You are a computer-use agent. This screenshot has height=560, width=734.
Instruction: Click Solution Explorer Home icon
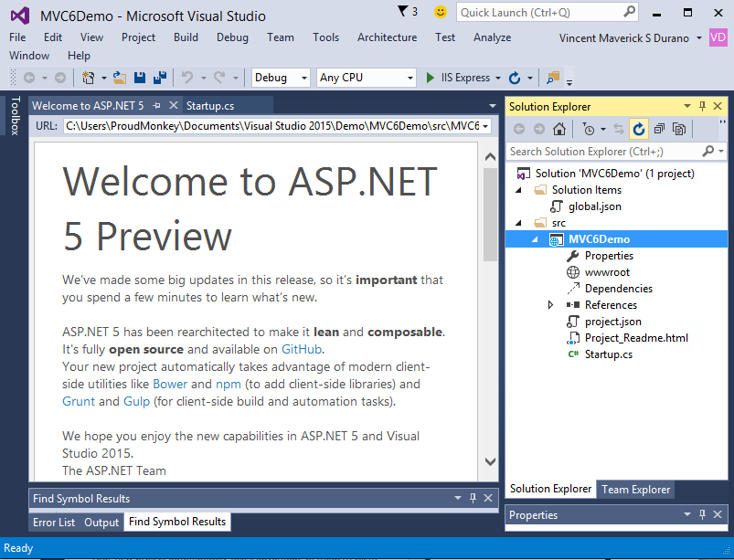click(x=558, y=129)
